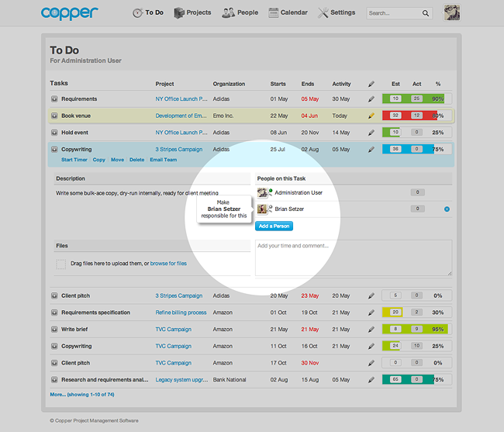
Task: Expand the Research and requirements task row
Action: click(x=54, y=379)
